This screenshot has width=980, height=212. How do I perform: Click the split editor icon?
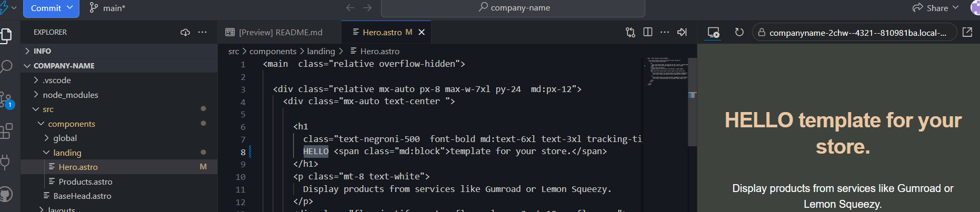(648, 32)
